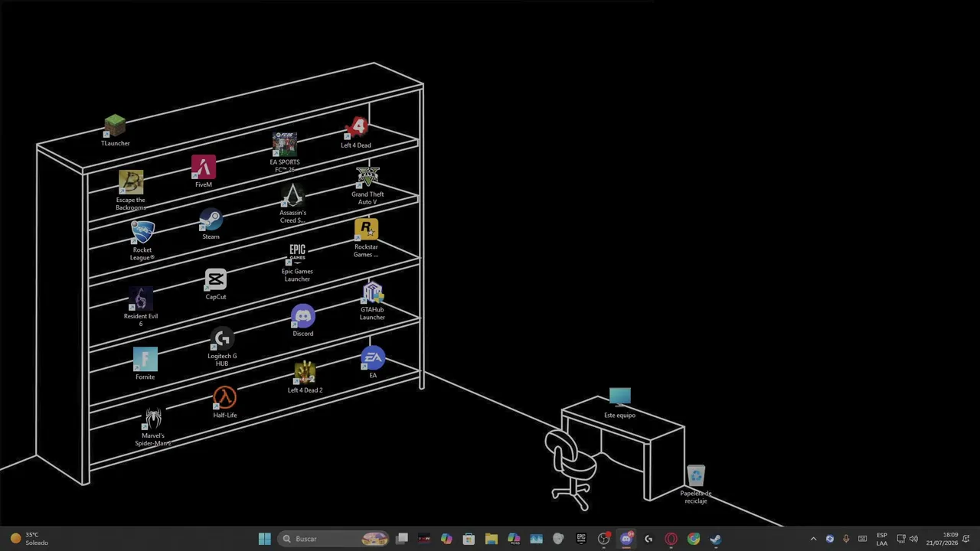Screen dimensions: 980x551
Task: Select the Rocket League desktop shortcut
Action: click(142, 240)
